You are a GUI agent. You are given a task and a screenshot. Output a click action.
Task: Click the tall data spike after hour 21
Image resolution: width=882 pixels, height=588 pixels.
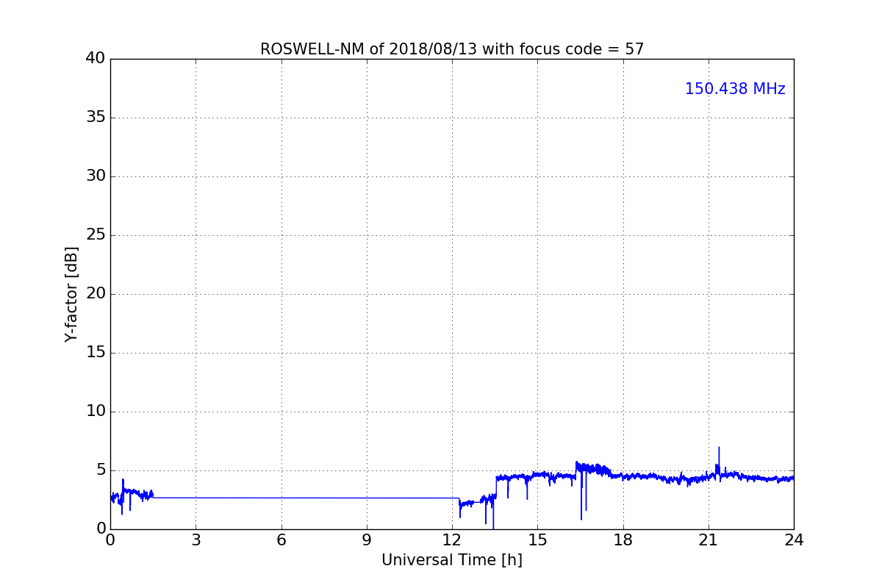click(x=719, y=459)
